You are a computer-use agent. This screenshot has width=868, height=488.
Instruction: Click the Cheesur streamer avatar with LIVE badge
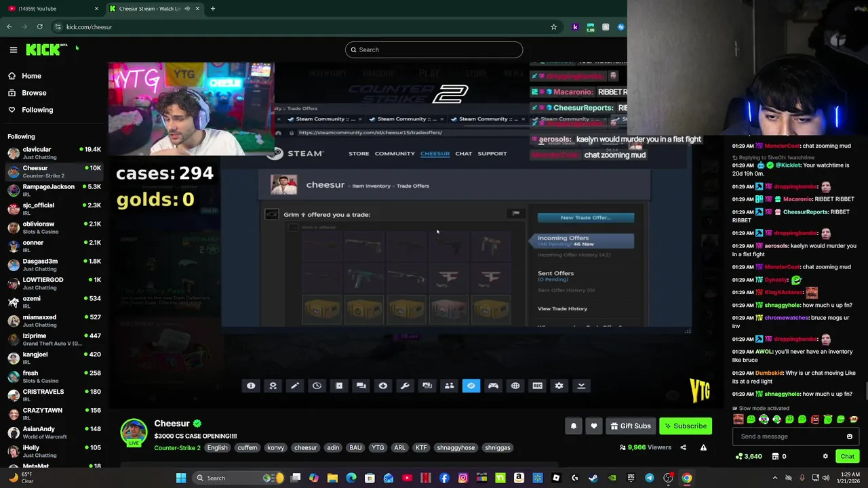[x=134, y=432]
